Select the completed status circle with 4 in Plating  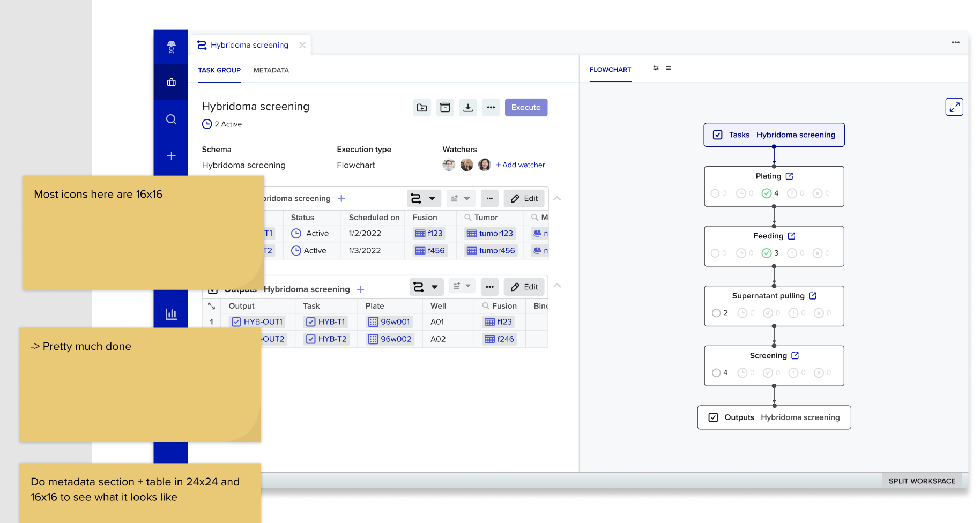(767, 193)
